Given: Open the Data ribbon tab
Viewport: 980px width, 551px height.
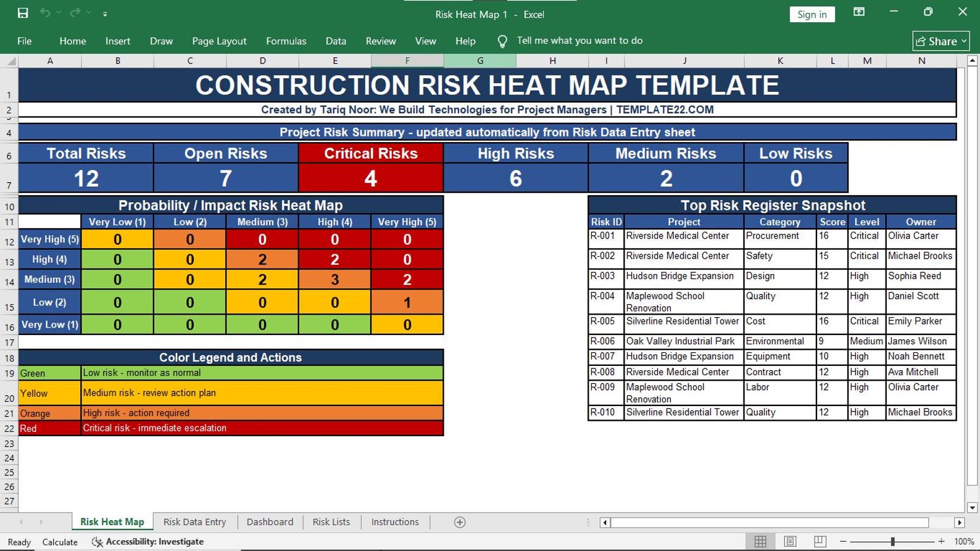Looking at the screenshot, I should (336, 41).
